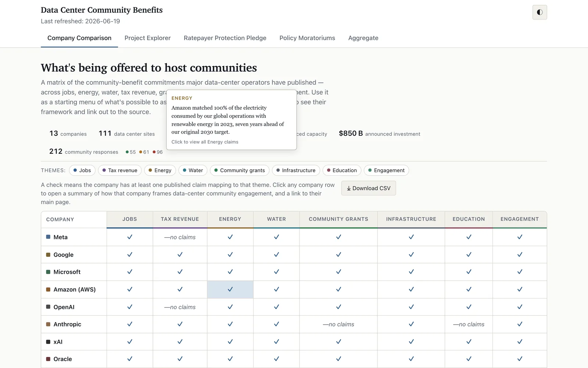This screenshot has height=368, width=588.
Task: Click Microsoft's Energy checkmark
Action: (230, 272)
